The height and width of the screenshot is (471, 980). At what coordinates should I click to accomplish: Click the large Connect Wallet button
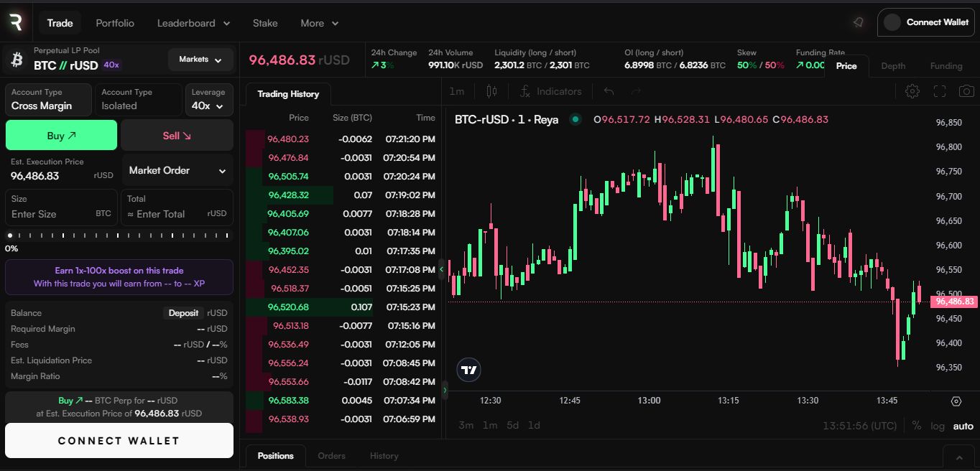(119, 441)
